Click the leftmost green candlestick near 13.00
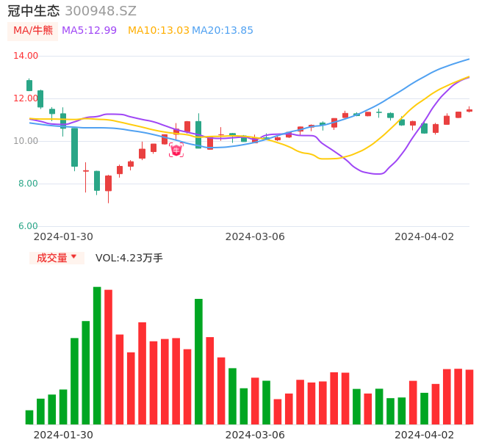This screenshot has width=504, height=445. point(29,85)
